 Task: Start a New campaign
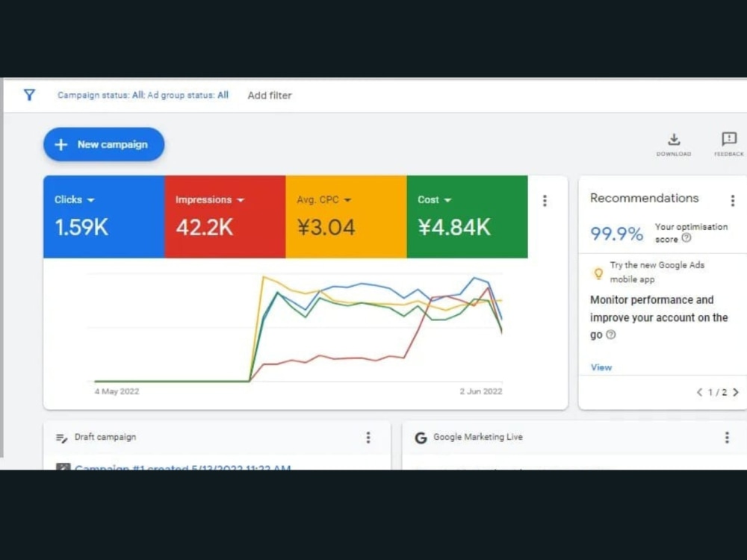tap(104, 144)
